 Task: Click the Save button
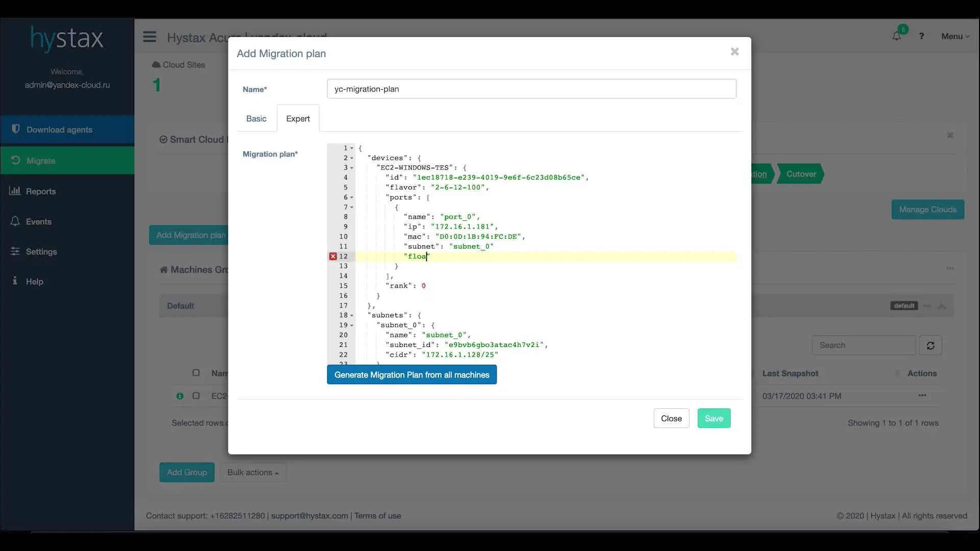pos(714,418)
